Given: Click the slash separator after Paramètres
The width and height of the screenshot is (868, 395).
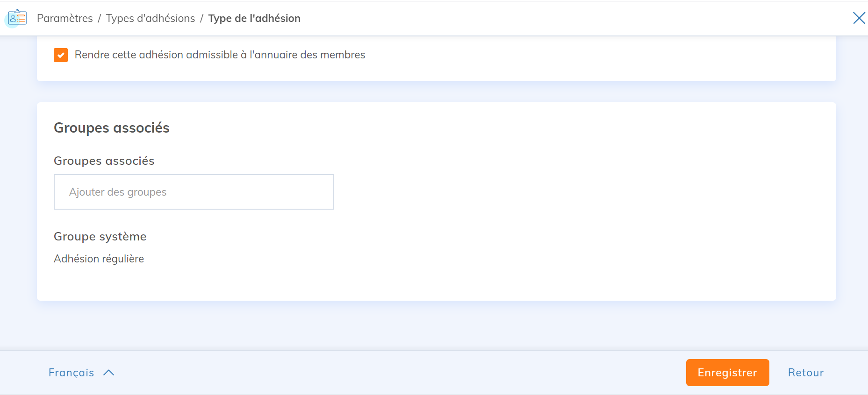Looking at the screenshot, I should click(x=100, y=18).
